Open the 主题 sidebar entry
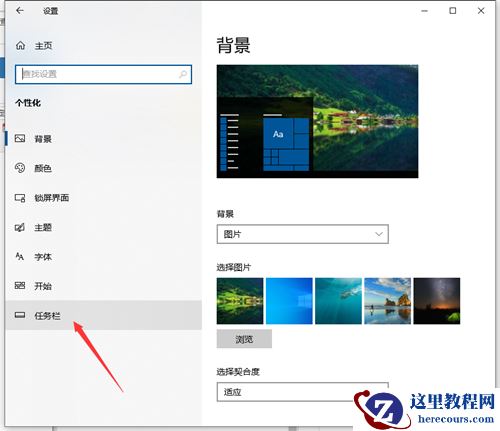Image resolution: width=500 pixels, height=431 pixels. 103,227
